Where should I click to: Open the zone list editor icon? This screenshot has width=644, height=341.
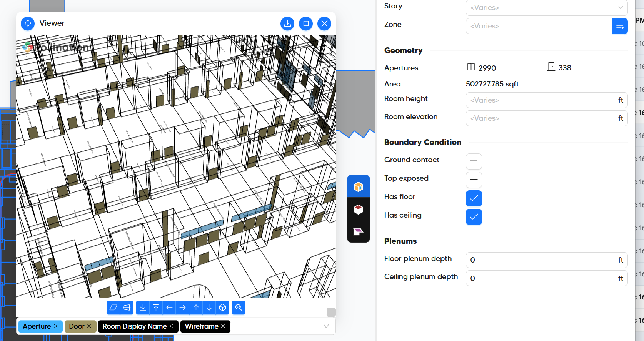point(619,26)
